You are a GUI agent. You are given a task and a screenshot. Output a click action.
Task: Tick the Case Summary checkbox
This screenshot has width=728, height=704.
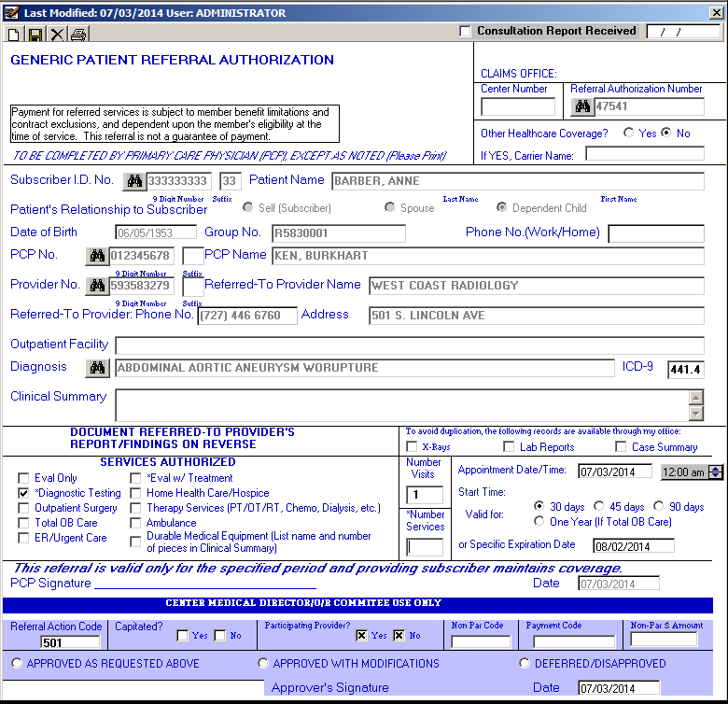coord(621,446)
